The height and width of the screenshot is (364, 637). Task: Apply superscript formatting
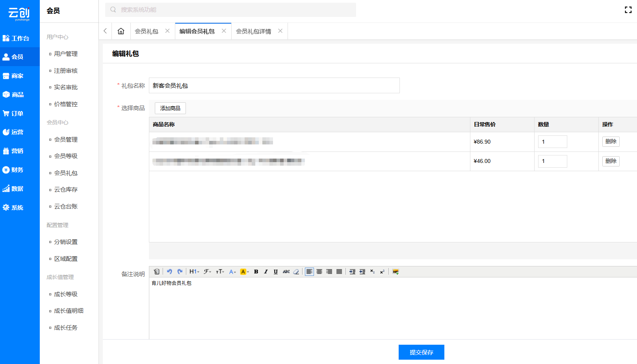(382, 272)
